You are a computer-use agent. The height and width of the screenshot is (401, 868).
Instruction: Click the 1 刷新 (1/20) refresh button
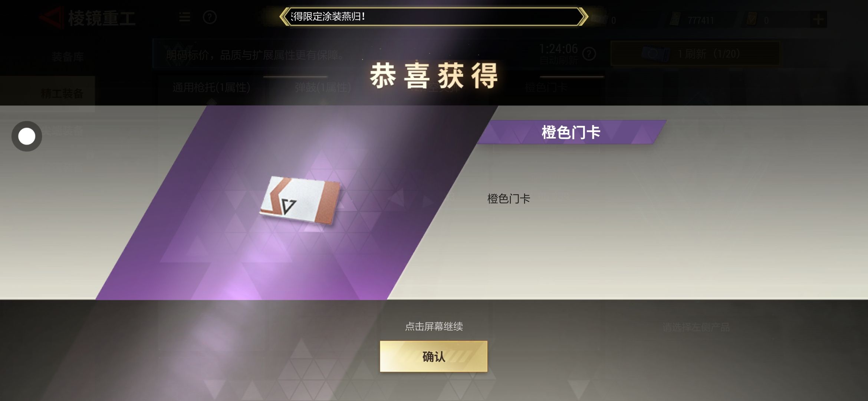(x=695, y=54)
